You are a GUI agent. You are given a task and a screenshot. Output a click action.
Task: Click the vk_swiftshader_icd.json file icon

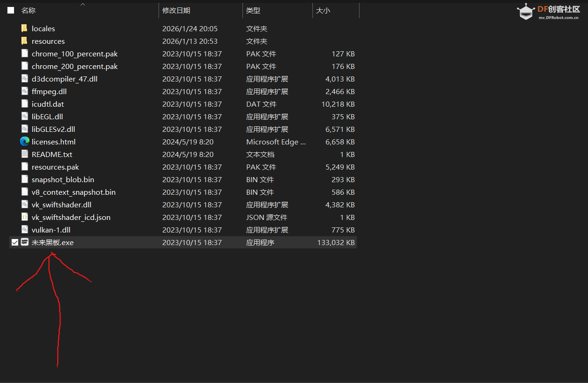(25, 217)
